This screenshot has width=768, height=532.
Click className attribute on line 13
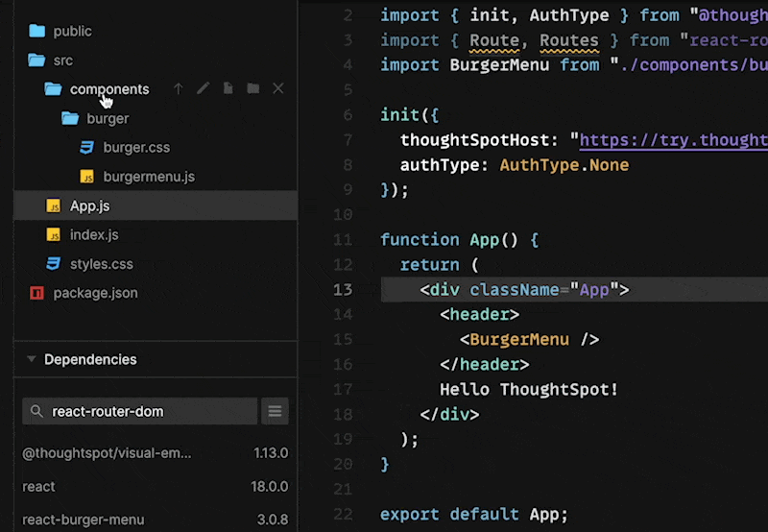pos(515,290)
